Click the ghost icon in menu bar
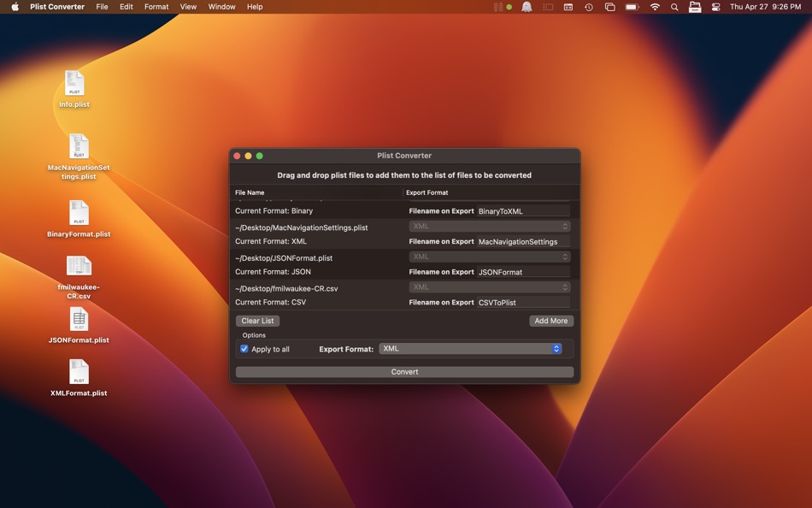 527,7
